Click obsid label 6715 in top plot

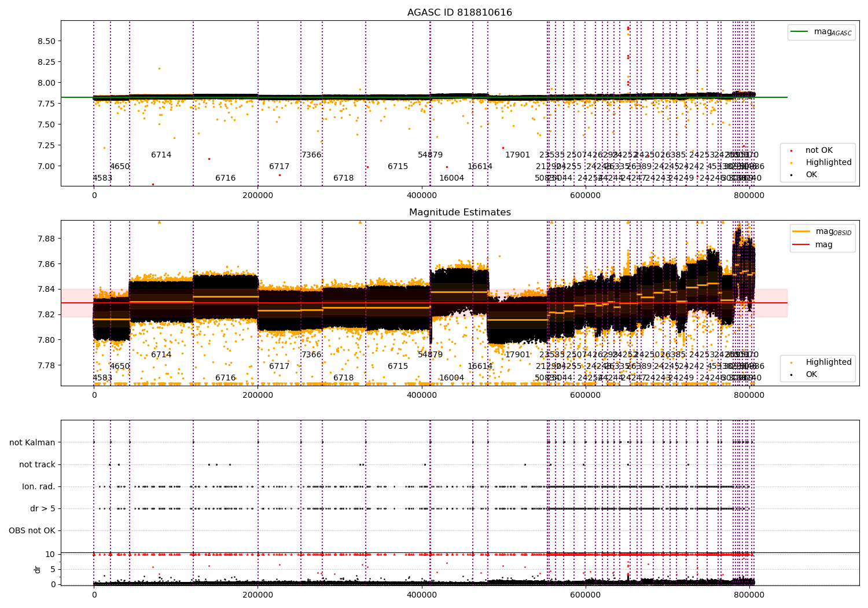(398, 167)
